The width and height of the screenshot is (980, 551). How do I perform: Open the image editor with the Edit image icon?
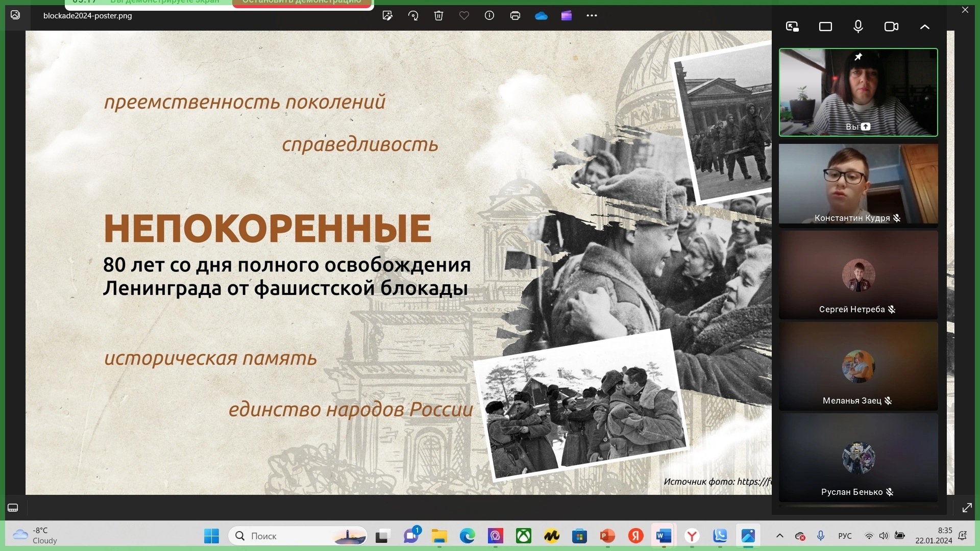pos(387,16)
